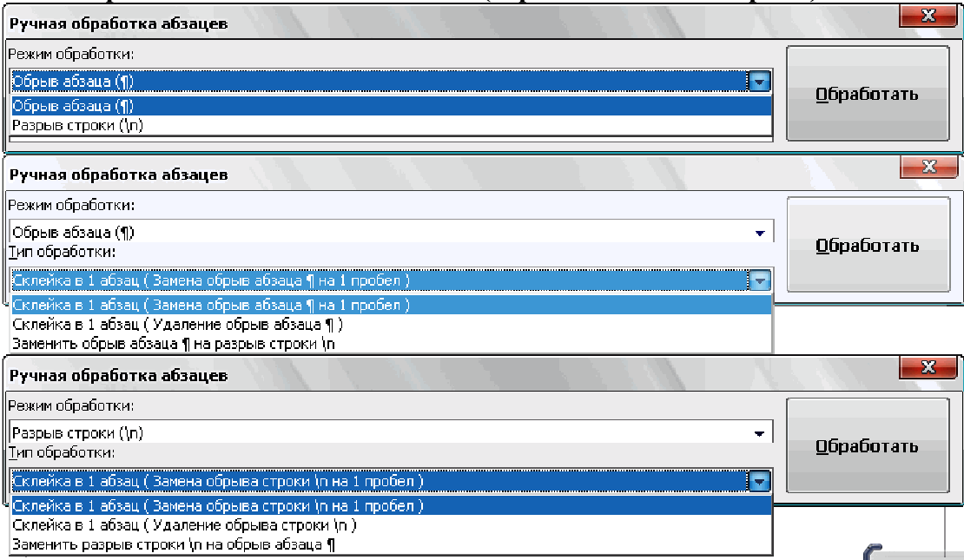Pick highlighted Замена обрыва строки \n на 1 пробел option

pos(392,506)
